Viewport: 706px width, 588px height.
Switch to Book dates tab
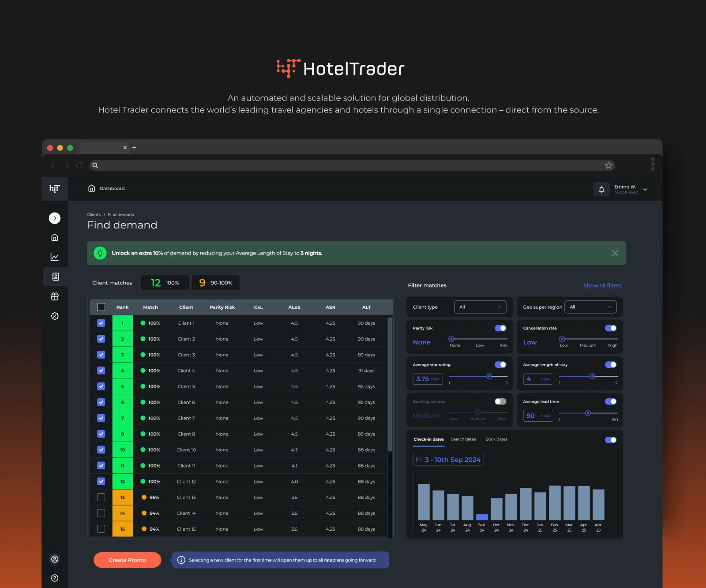[x=496, y=439]
